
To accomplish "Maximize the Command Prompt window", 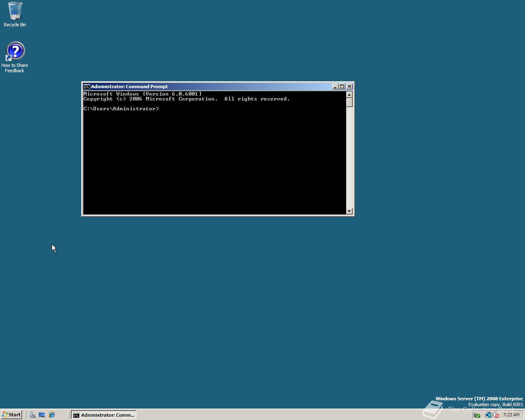I will pos(342,87).
